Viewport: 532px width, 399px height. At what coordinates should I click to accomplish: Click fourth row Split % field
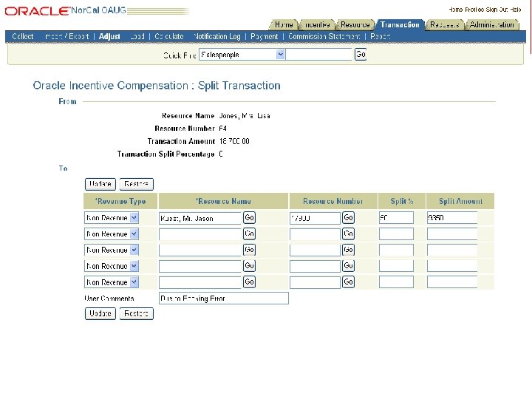pos(396,266)
